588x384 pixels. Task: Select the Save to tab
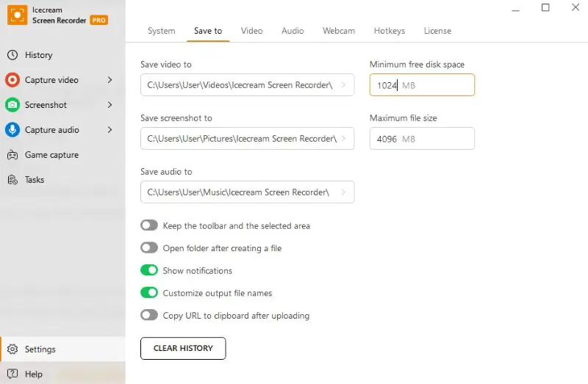[208, 31]
